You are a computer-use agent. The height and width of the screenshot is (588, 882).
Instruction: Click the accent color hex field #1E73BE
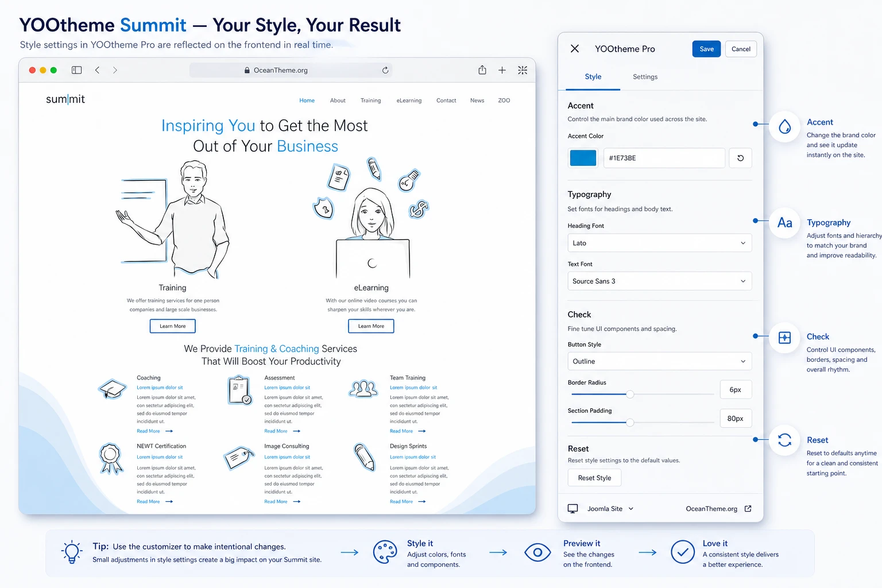coord(664,158)
